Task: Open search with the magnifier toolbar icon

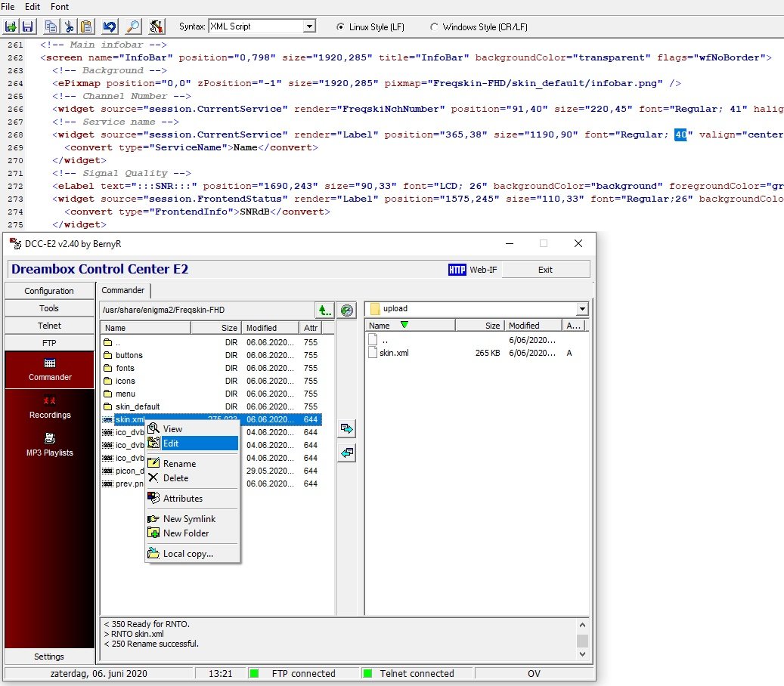Action: coord(132,26)
